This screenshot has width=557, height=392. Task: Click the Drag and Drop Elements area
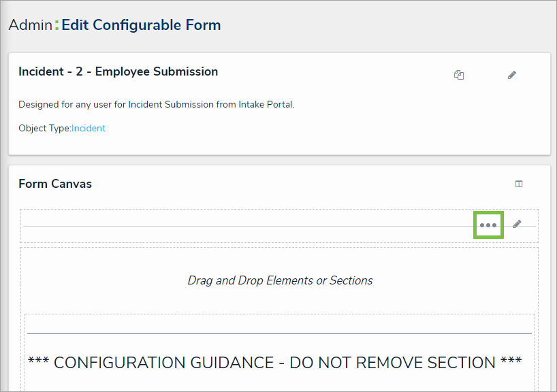pos(280,280)
